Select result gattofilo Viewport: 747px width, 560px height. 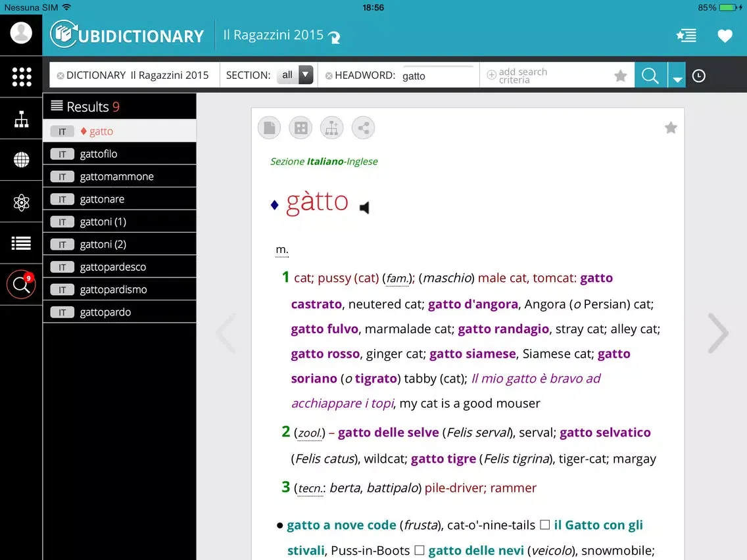(120, 154)
